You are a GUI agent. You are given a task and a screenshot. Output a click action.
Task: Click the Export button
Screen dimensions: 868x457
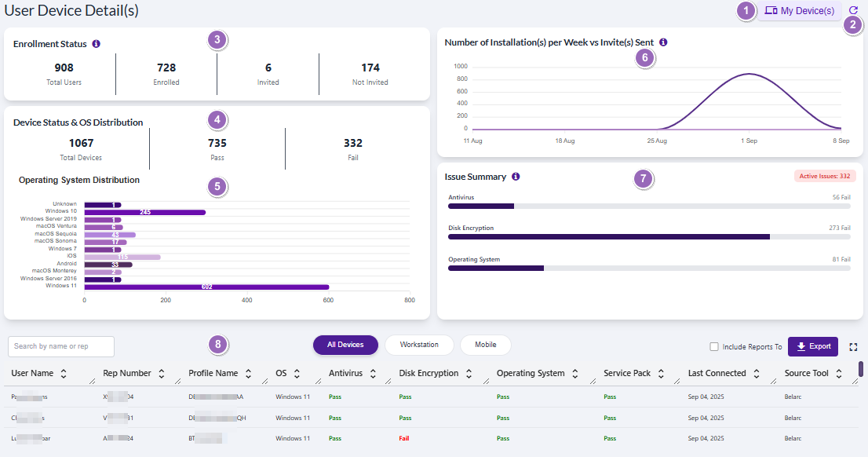click(813, 345)
